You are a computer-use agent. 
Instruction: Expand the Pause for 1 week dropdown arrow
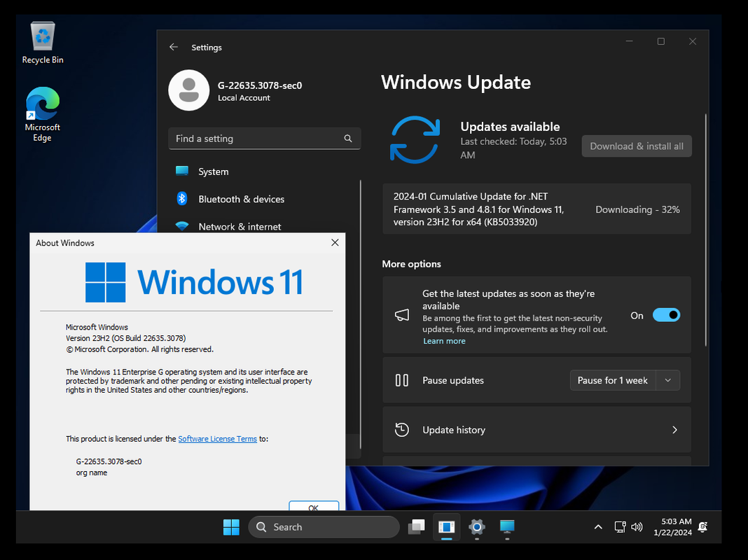click(668, 380)
